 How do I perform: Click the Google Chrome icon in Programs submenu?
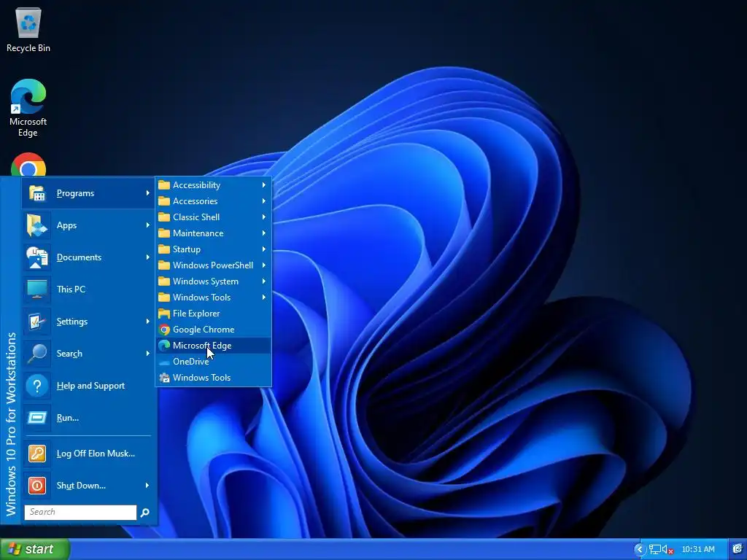coord(164,330)
